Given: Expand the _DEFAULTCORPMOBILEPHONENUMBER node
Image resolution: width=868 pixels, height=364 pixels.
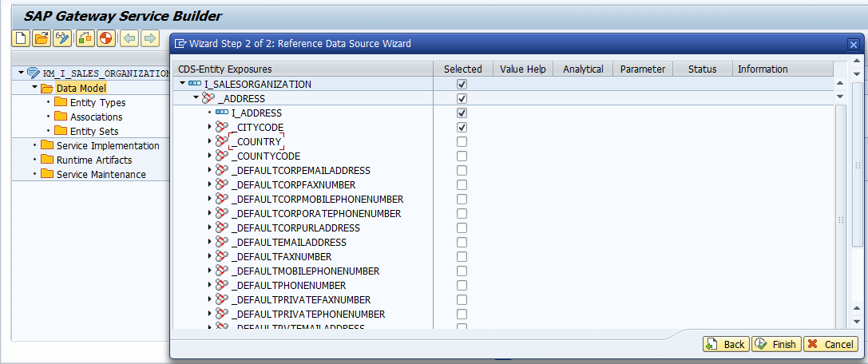Looking at the screenshot, I should [x=210, y=199].
